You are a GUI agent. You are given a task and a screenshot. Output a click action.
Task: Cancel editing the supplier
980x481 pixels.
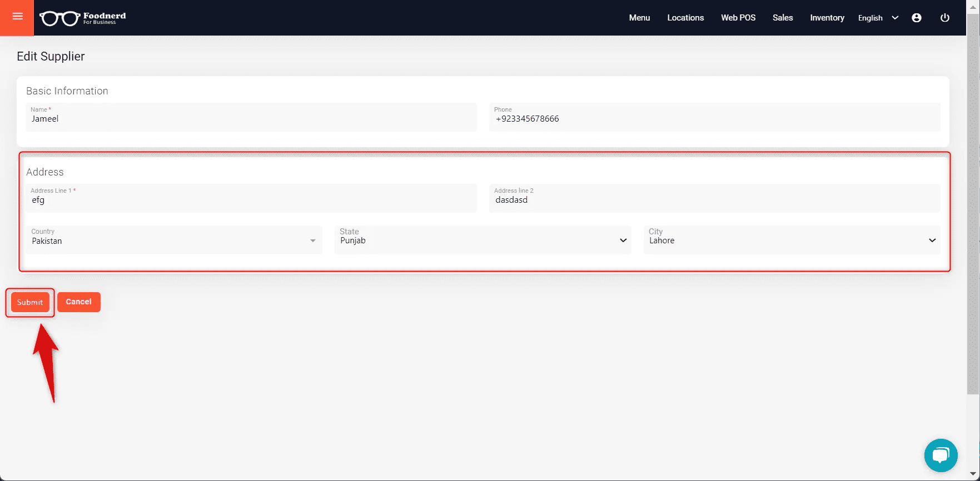tap(79, 302)
